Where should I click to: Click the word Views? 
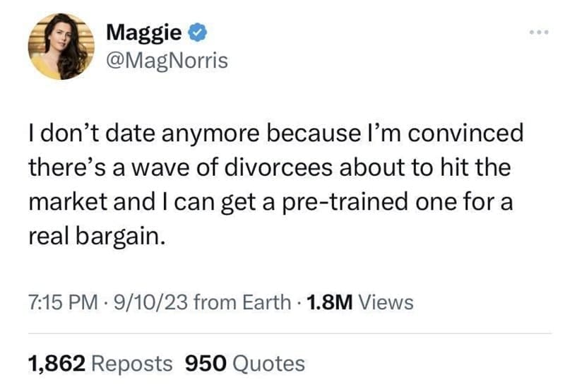click(386, 302)
